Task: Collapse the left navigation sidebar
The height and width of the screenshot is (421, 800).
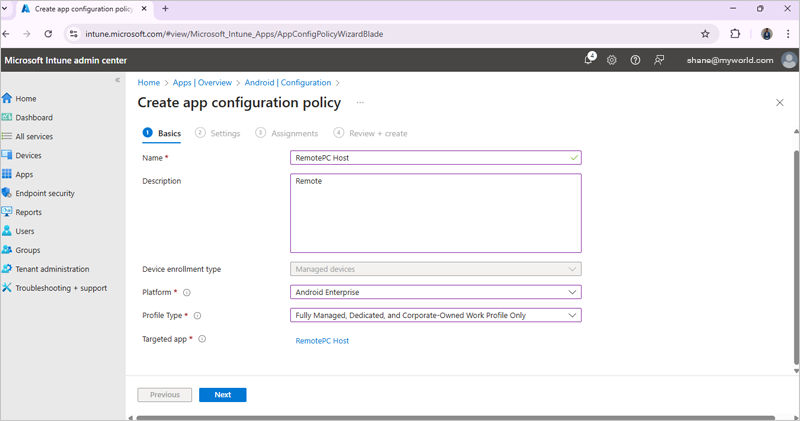Action: tap(117, 80)
